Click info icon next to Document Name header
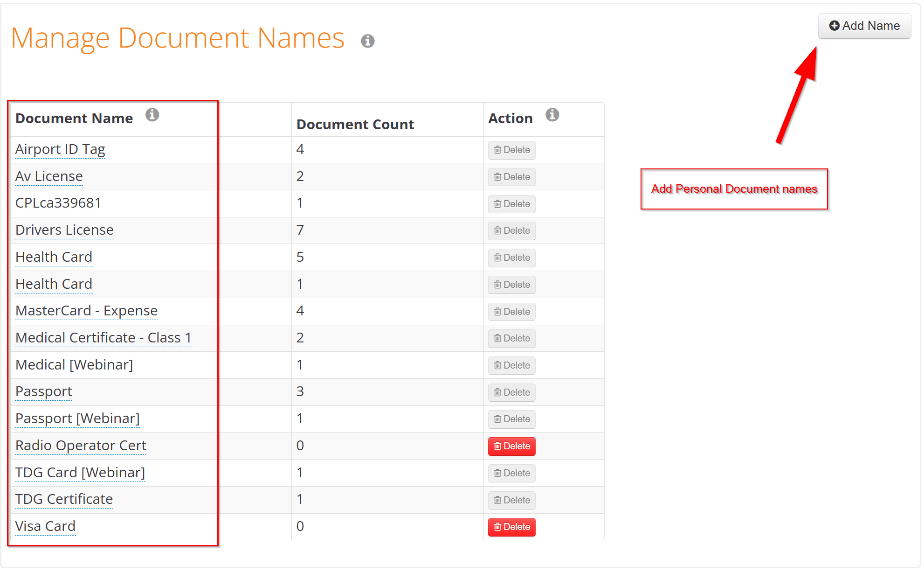This screenshot has height=572, width=924. (152, 115)
